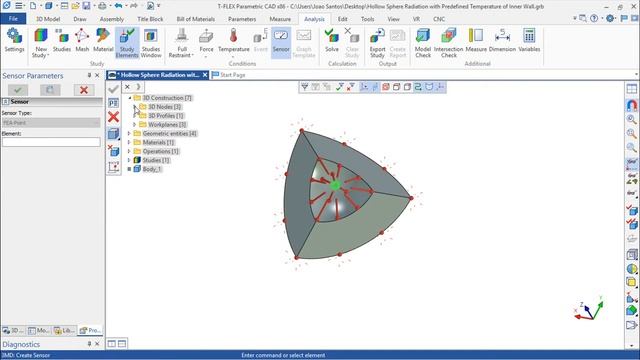
Task: Confirm sensor with green checkmark button
Action: click(x=18, y=90)
